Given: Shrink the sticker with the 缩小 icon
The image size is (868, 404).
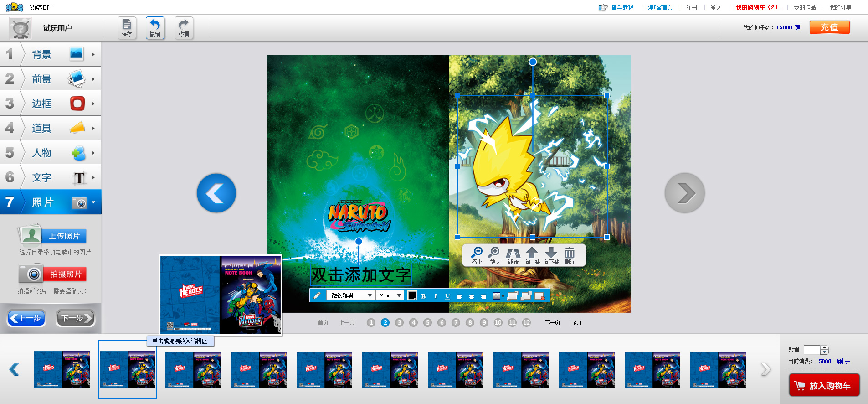Looking at the screenshot, I should (477, 256).
